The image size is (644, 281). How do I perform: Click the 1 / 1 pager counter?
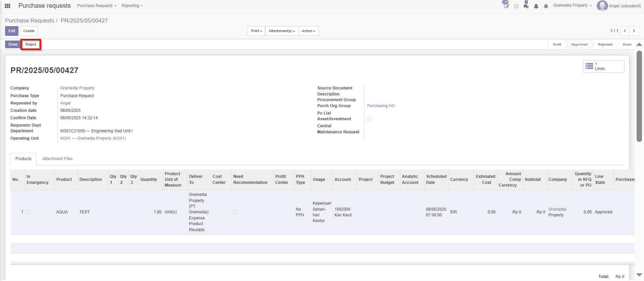coord(614,31)
